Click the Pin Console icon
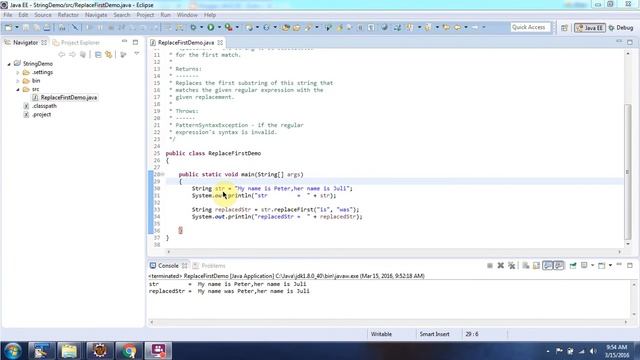Image resolution: width=640 pixels, height=360 pixels. pos(573,266)
